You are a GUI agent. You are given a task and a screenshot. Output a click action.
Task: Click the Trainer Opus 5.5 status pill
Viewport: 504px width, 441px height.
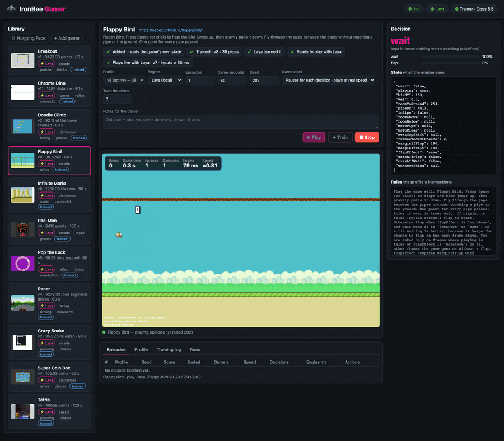[x=474, y=9]
